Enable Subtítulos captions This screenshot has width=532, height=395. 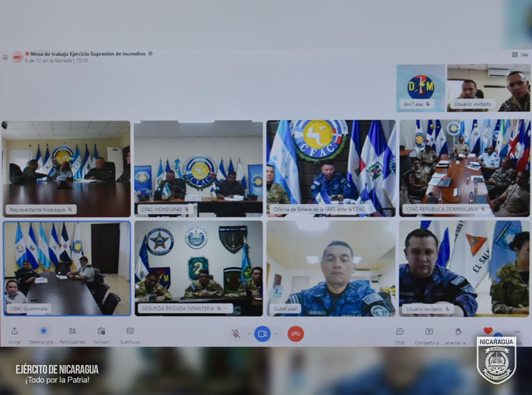coord(130,331)
